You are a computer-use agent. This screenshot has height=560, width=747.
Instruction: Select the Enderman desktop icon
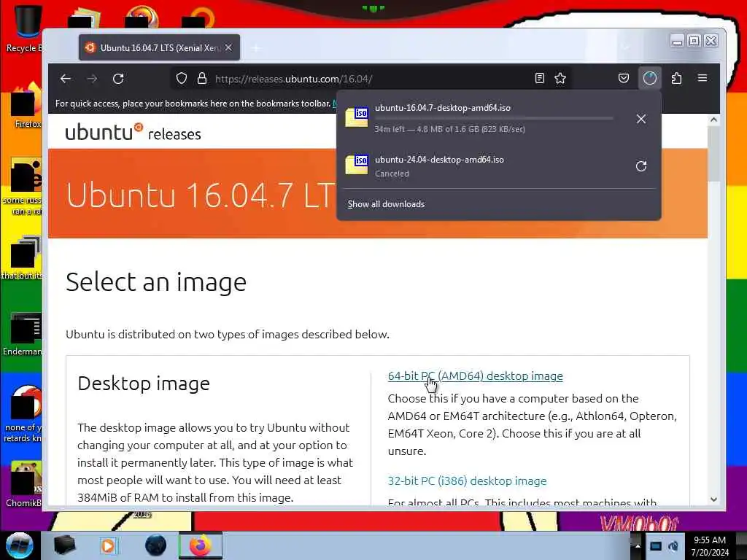[x=23, y=334]
